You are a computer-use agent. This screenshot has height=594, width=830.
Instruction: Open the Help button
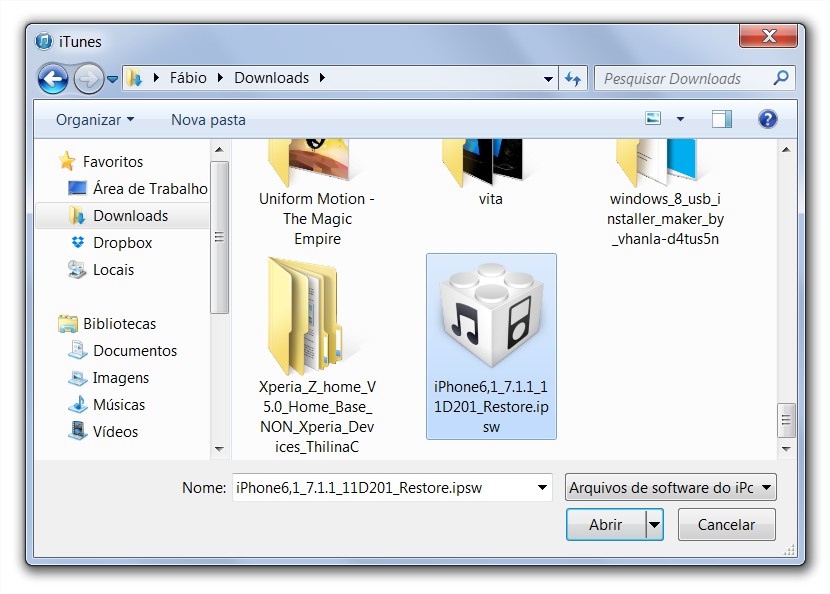tap(768, 119)
